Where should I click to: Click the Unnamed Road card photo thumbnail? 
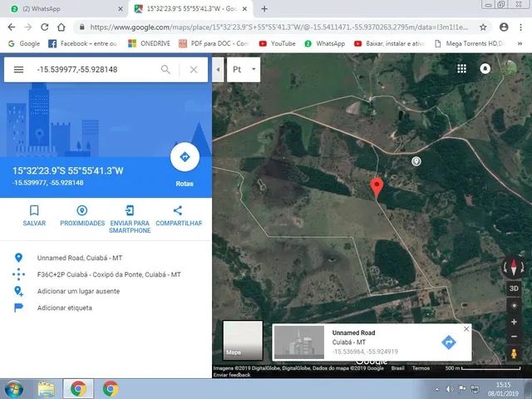tap(299, 342)
